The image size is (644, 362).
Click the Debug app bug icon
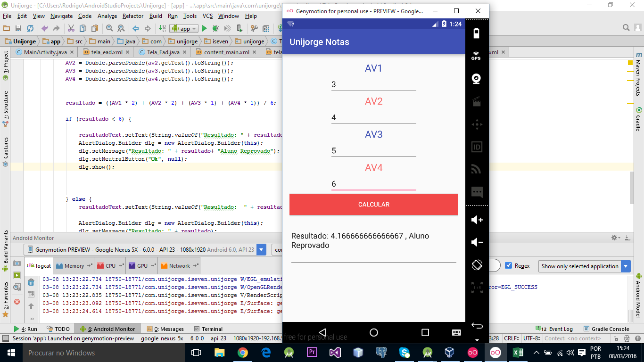coord(215,29)
